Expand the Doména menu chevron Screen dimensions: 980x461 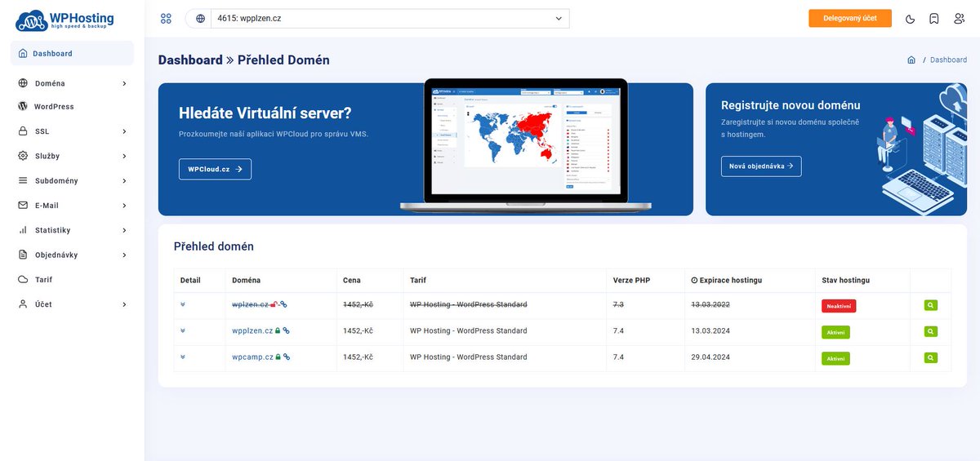click(124, 83)
